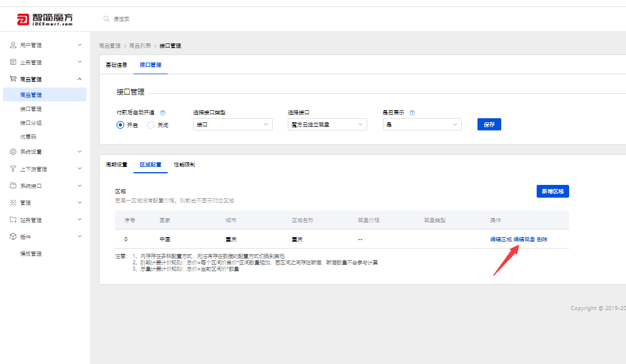Click the 磁盘价格 column header
The height and width of the screenshot is (364, 626).
pos(368,220)
